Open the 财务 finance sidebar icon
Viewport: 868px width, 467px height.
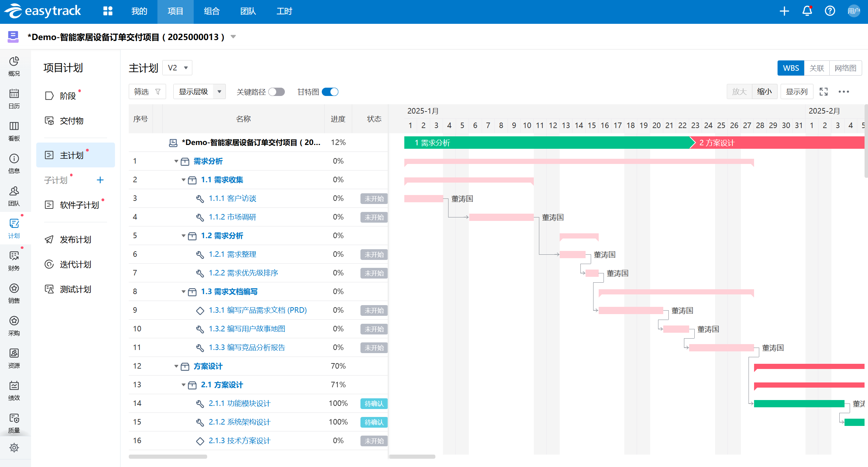pos(14,261)
